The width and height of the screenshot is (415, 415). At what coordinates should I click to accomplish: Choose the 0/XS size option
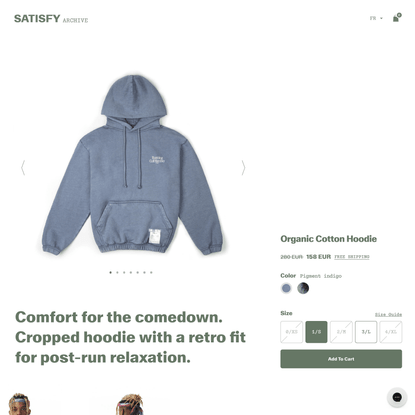pos(292,332)
